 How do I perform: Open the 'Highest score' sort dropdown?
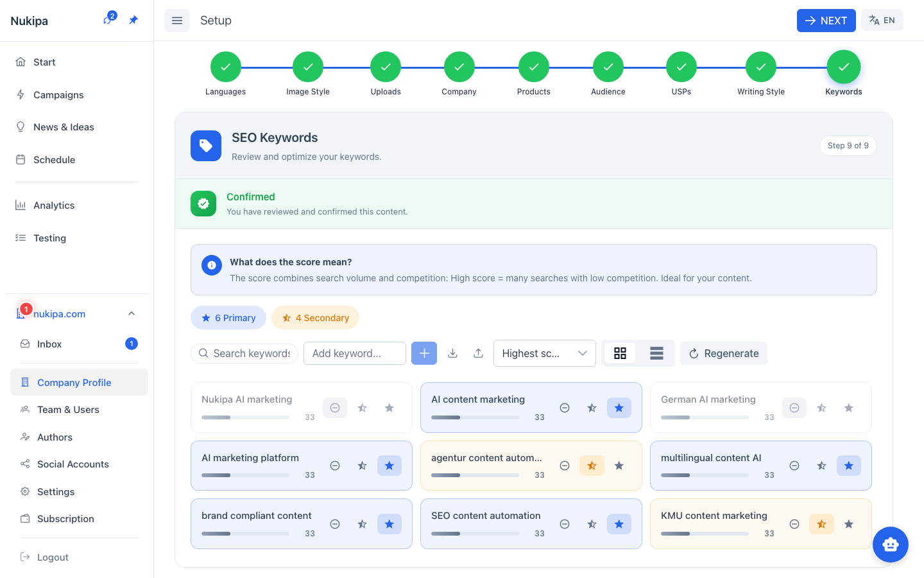click(x=544, y=353)
